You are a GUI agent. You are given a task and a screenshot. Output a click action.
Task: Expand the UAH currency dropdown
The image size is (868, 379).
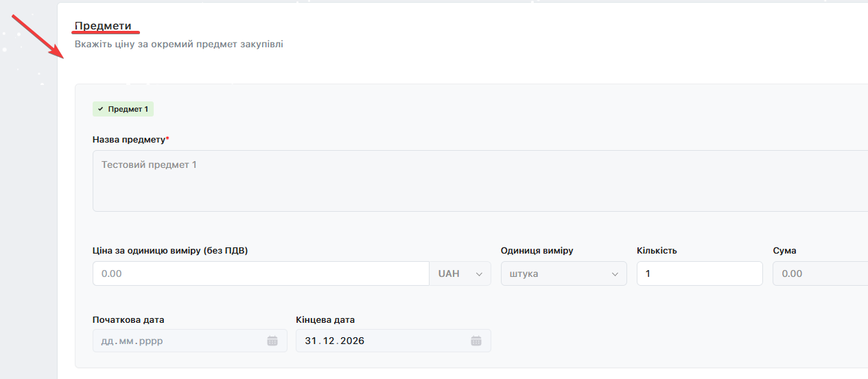coord(460,273)
